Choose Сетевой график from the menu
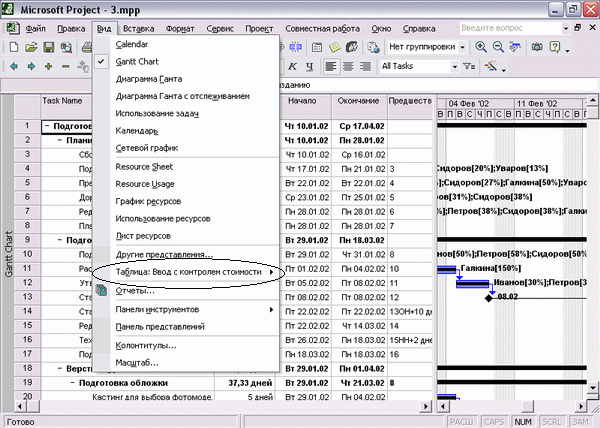Screen dimensions: 600x428 [147, 148]
